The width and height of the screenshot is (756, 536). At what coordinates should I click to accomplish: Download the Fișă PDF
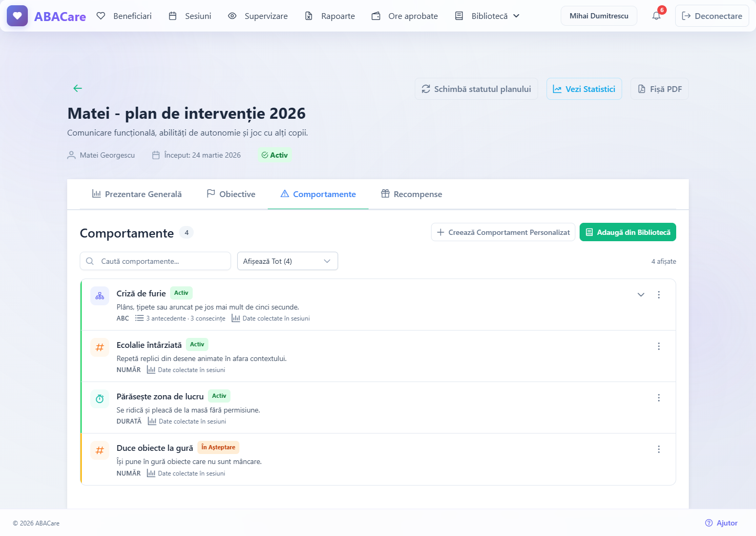click(659, 89)
